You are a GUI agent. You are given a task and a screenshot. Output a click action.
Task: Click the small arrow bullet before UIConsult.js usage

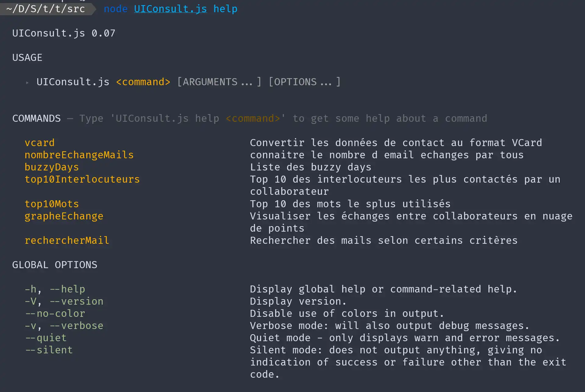pos(27,82)
